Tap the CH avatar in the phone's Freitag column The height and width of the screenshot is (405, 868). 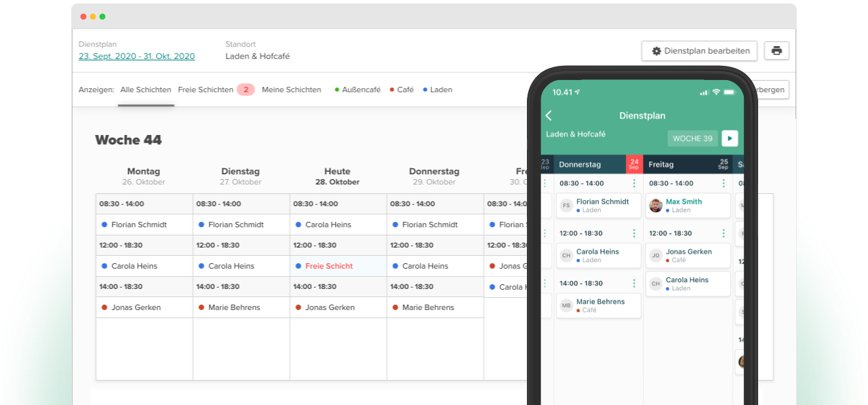(x=656, y=284)
